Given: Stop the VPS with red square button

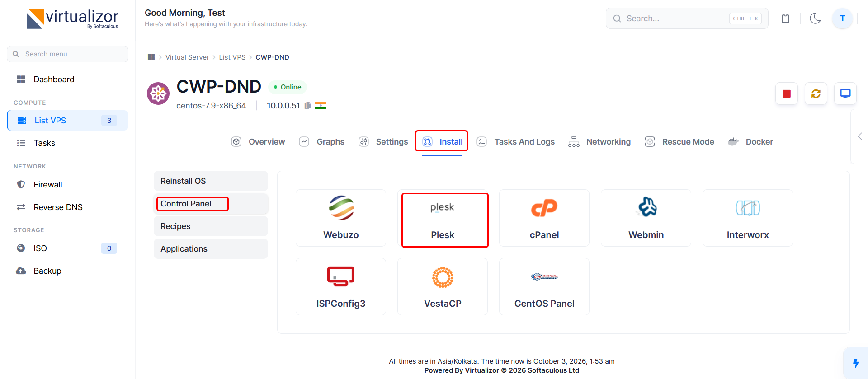Looking at the screenshot, I should coord(787,94).
